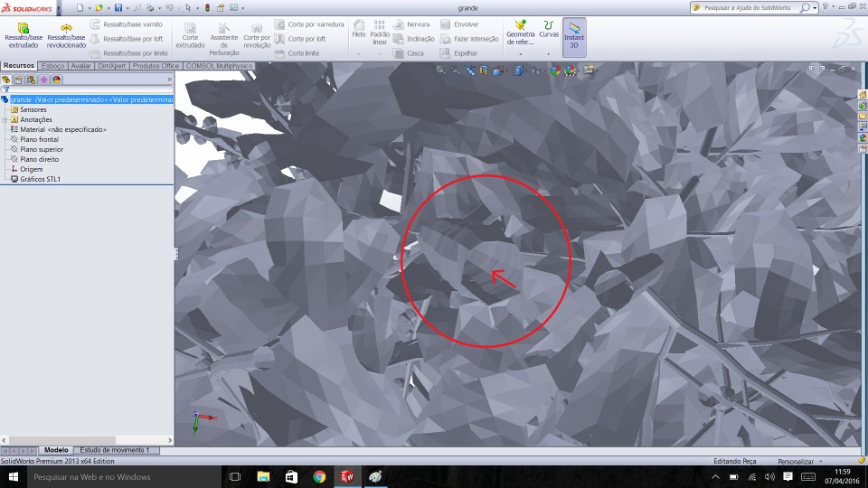
Task: Open the View settings icon in view toolbar
Action: [589, 70]
